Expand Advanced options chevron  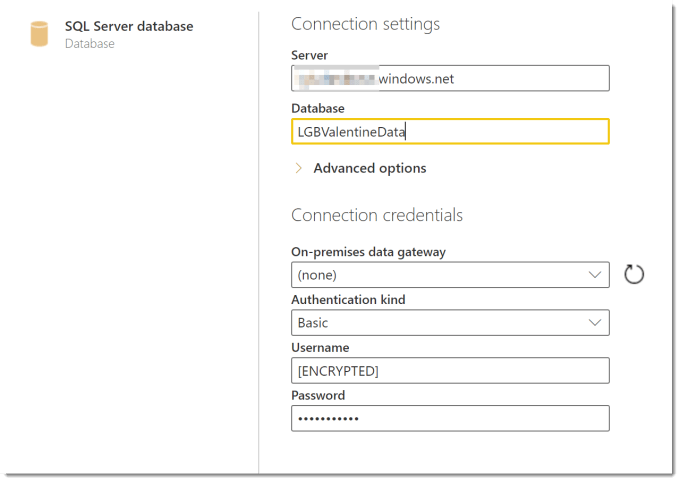click(298, 168)
